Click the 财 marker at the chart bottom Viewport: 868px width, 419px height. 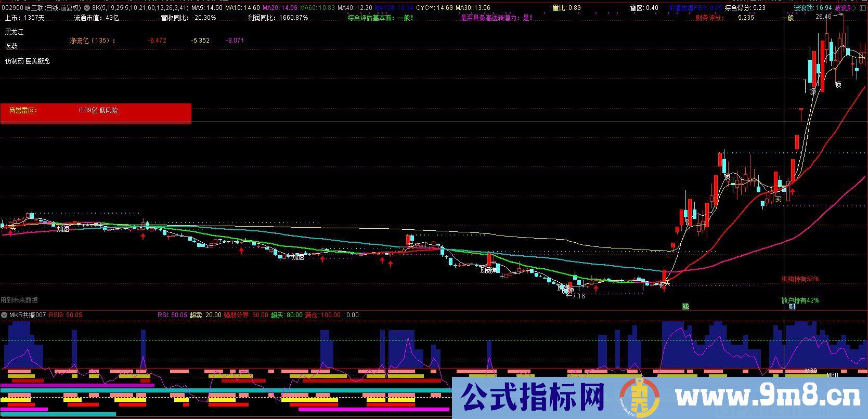(x=792, y=307)
